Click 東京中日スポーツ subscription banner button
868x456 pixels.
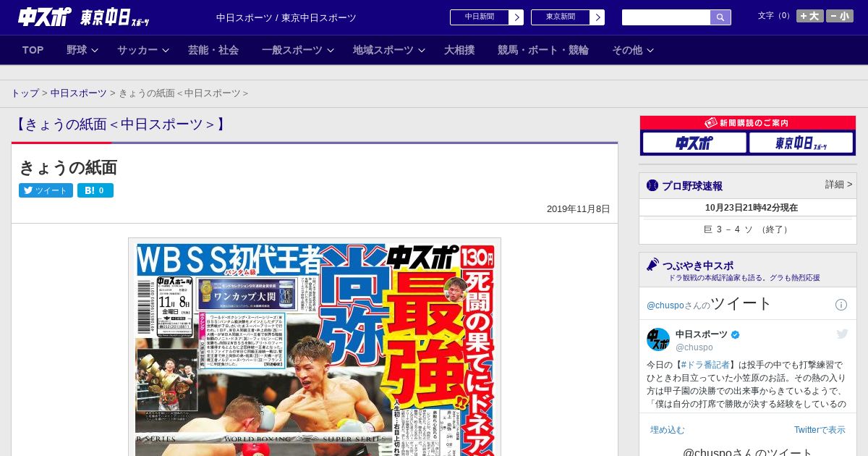(x=801, y=143)
